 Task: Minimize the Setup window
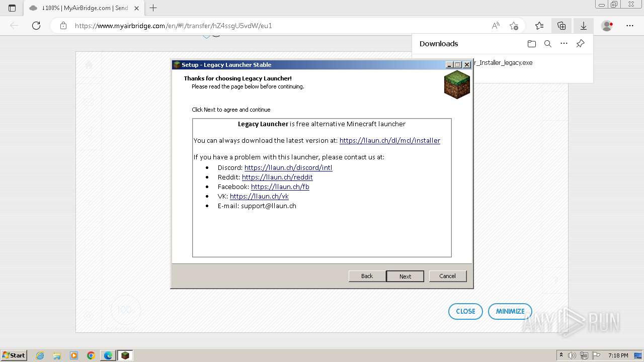click(x=449, y=65)
